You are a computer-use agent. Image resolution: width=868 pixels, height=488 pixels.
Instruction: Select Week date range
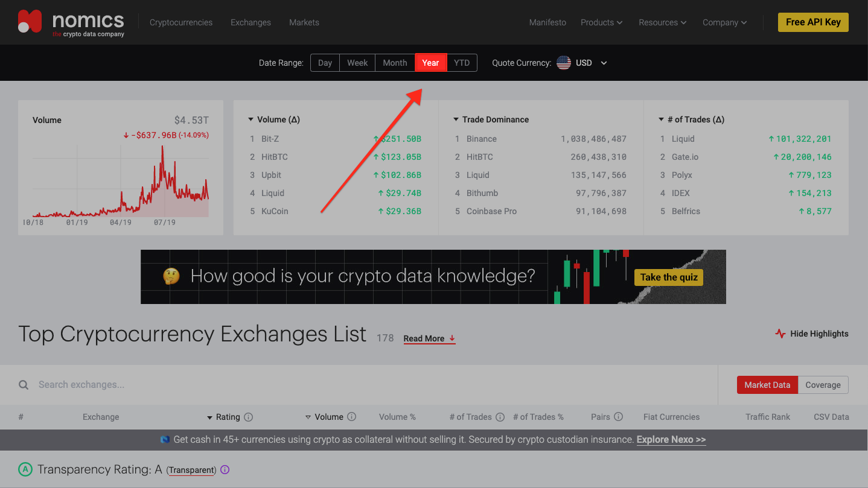[357, 63]
